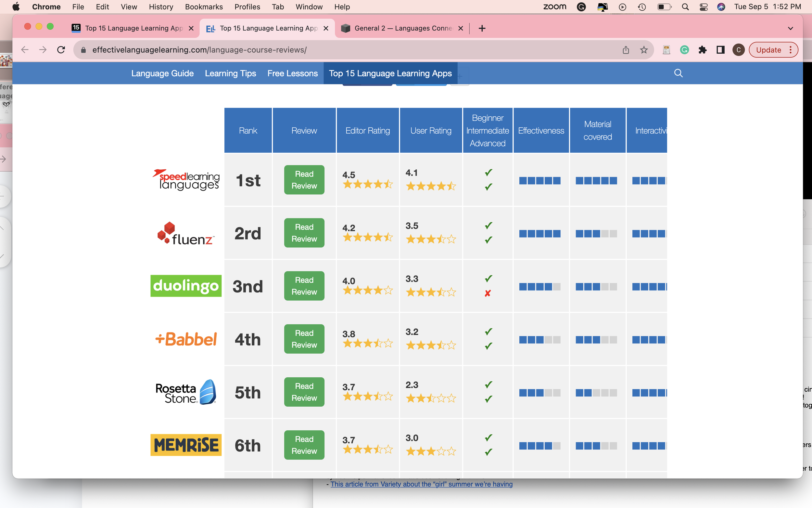Expand the tab search chevron
Image resolution: width=812 pixels, height=508 pixels.
pos(790,28)
